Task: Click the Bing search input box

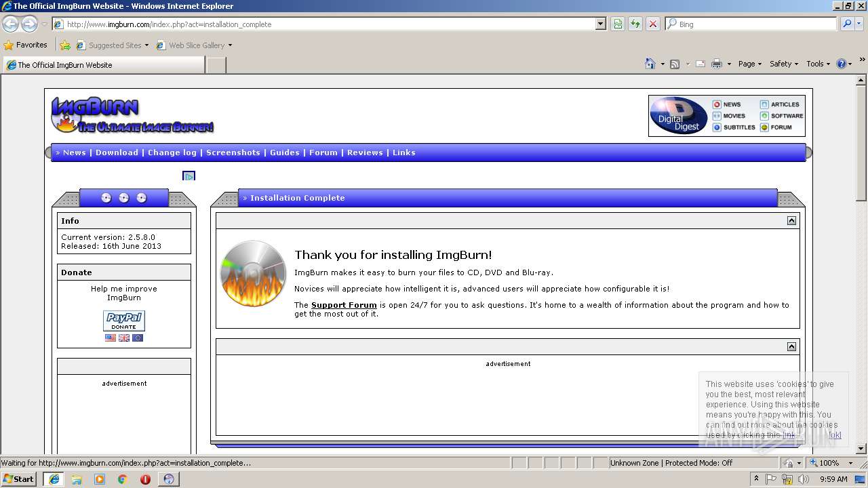Action: click(751, 24)
